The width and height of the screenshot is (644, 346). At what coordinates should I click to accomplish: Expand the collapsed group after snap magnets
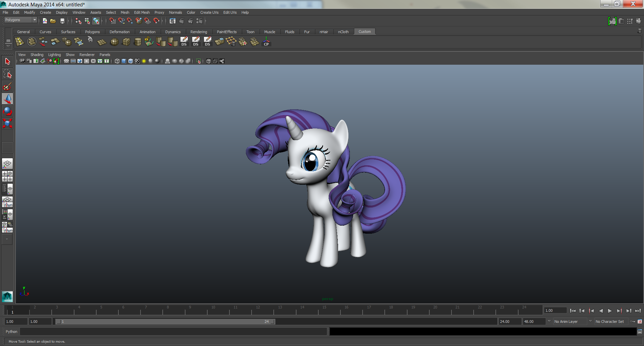pos(163,21)
